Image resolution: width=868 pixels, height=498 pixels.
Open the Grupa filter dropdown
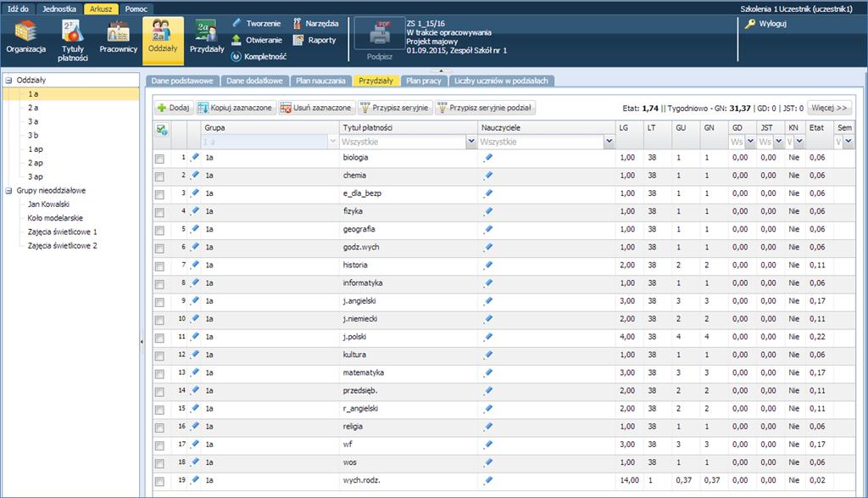332,142
